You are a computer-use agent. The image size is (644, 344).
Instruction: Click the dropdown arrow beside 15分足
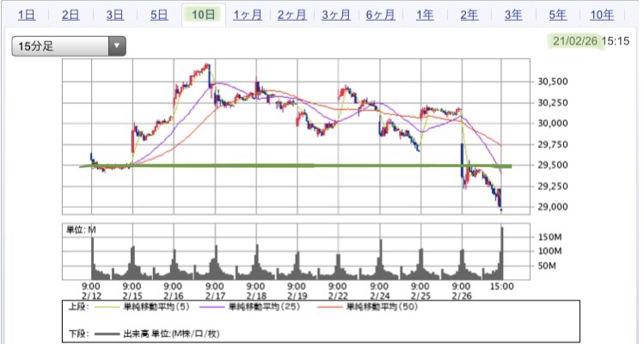pos(117,46)
